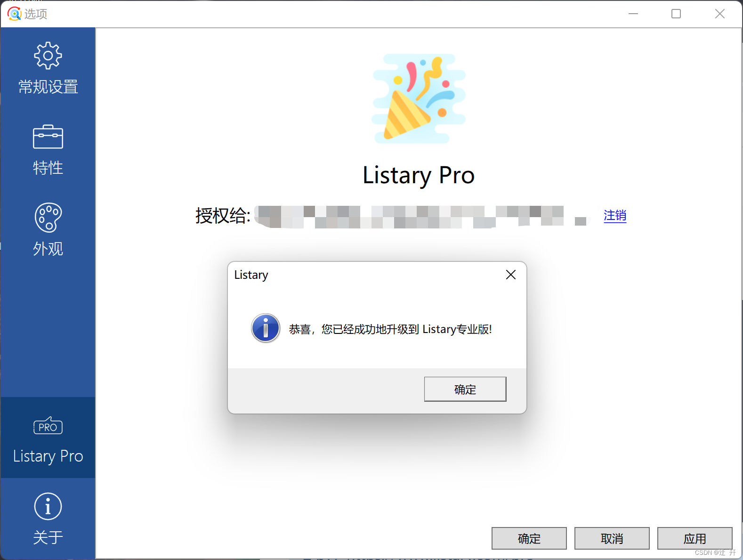This screenshot has width=743, height=560.
Task: Click the Listary Pro heading text
Action: (419, 175)
